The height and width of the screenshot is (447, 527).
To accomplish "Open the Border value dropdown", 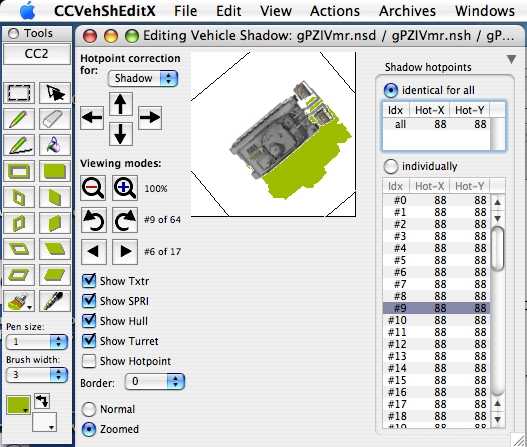I will pyautogui.click(x=155, y=381).
